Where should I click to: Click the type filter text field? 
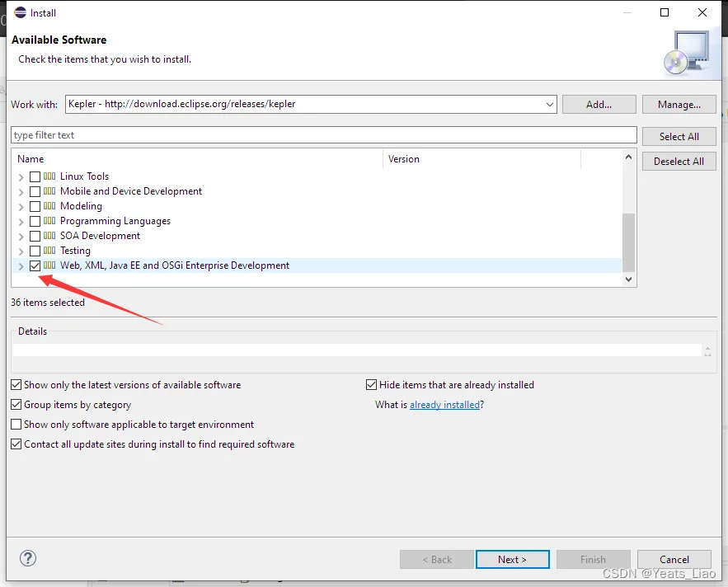pyautogui.click(x=324, y=135)
